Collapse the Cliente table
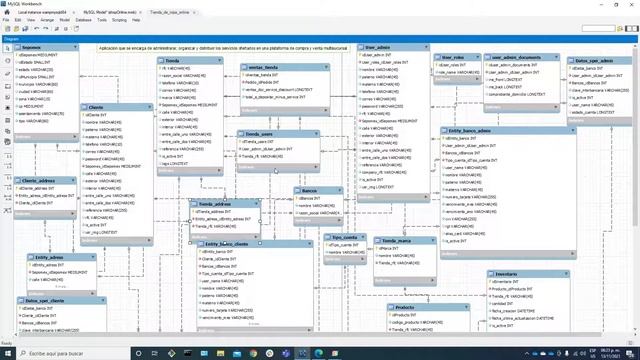 pyautogui.click(x=149, y=107)
